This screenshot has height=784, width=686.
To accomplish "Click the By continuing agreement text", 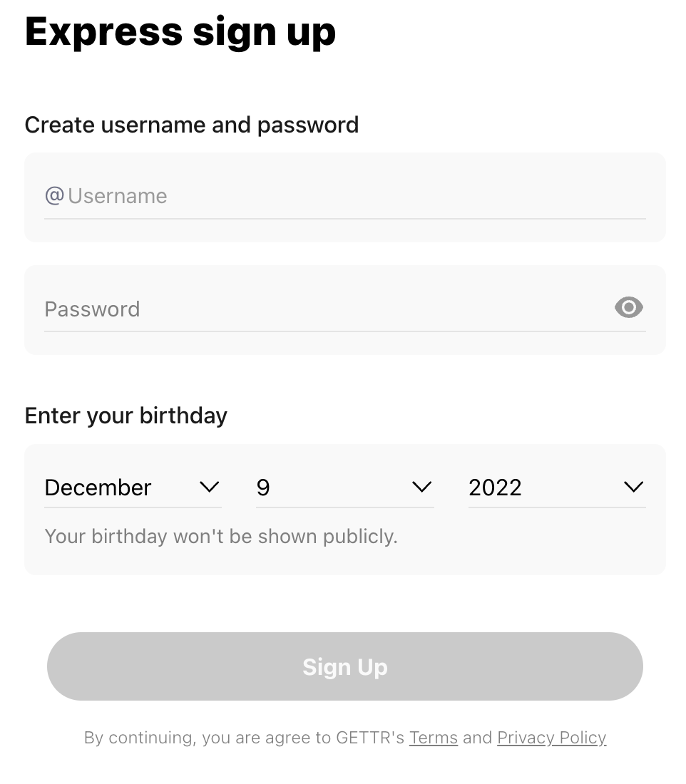I will click(x=344, y=738).
